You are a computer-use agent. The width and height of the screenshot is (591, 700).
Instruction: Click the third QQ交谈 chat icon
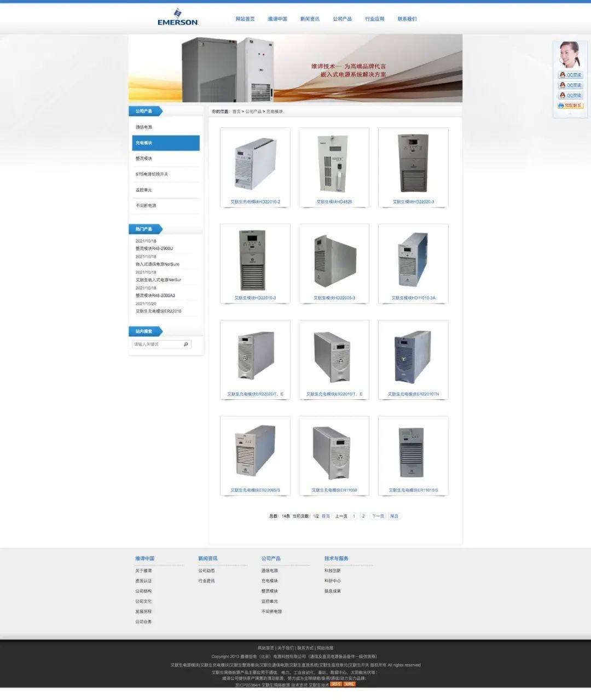[570, 95]
